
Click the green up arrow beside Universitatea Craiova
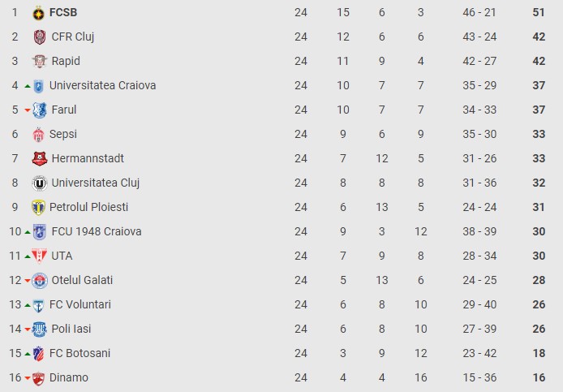[x=28, y=86]
